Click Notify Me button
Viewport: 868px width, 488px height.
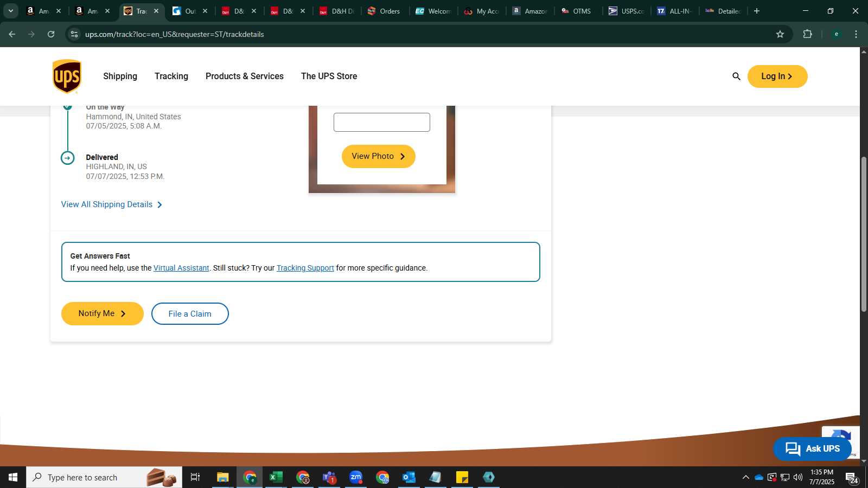(103, 313)
